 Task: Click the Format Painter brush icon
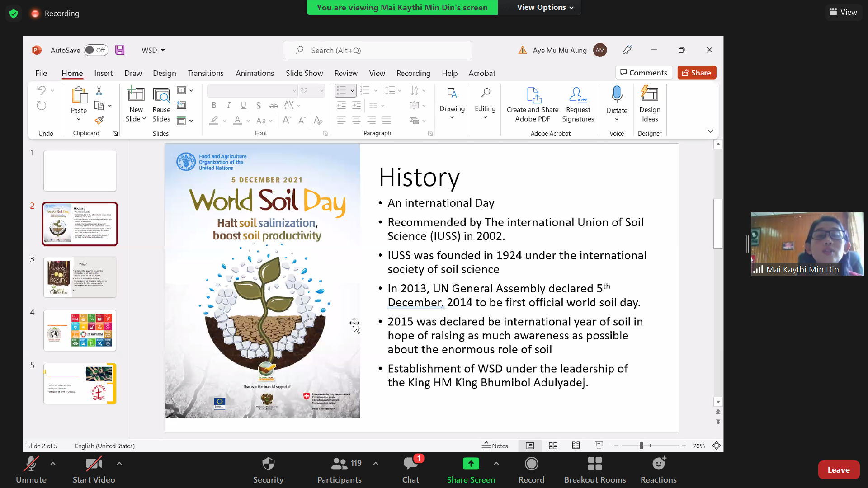coord(99,120)
